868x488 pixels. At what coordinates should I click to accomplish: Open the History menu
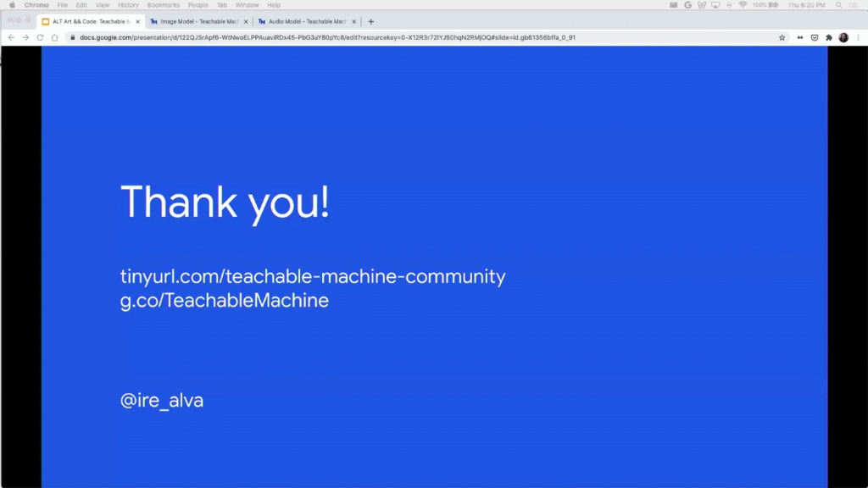128,5
